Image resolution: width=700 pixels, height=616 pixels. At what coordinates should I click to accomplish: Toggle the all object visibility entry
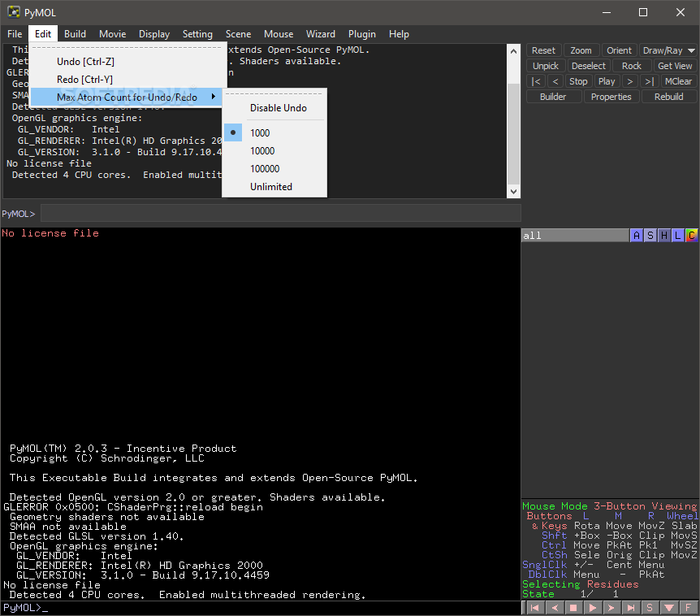pos(575,236)
